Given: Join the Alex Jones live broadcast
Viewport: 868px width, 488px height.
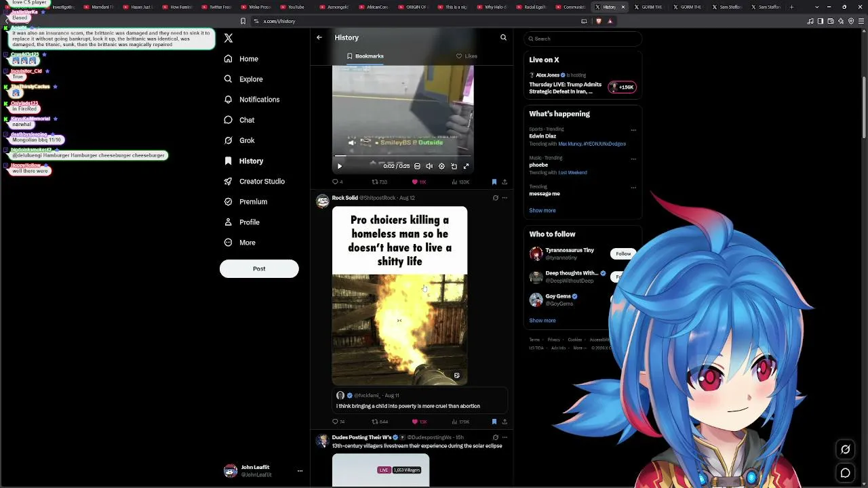Looking at the screenshot, I should (623, 87).
